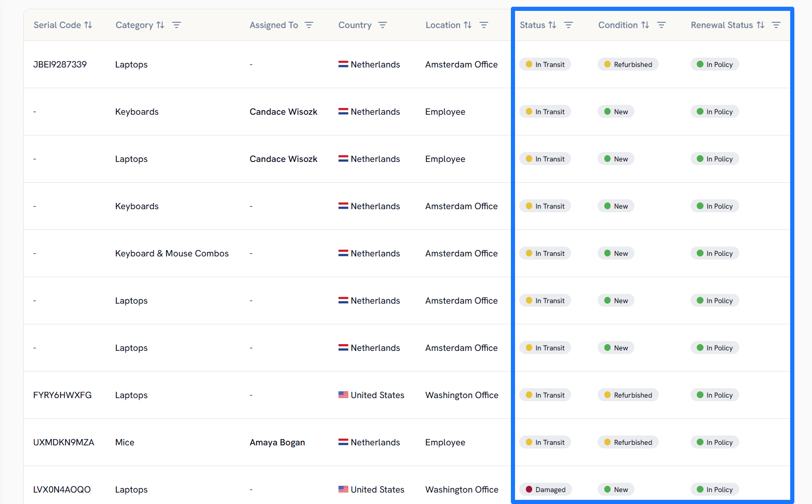Screen dimensions: 812x504
Task: Sort table by Serial Code column
Action: click(x=88, y=25)
